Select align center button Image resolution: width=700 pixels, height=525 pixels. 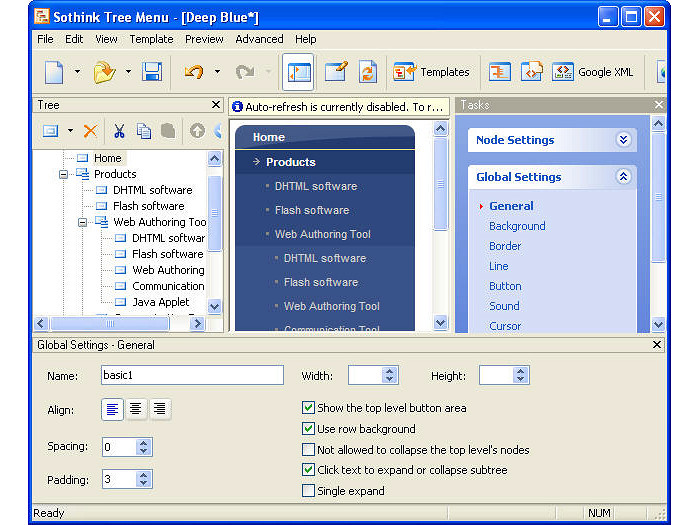tap(136, 409)
